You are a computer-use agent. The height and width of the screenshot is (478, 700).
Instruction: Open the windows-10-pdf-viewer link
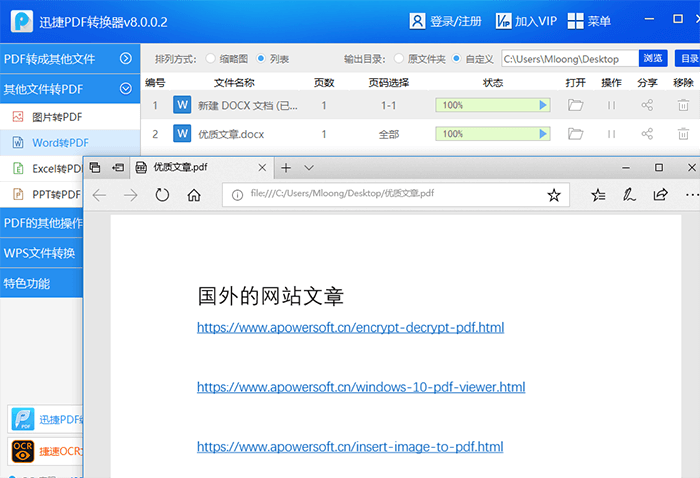(x=361, y=387)
